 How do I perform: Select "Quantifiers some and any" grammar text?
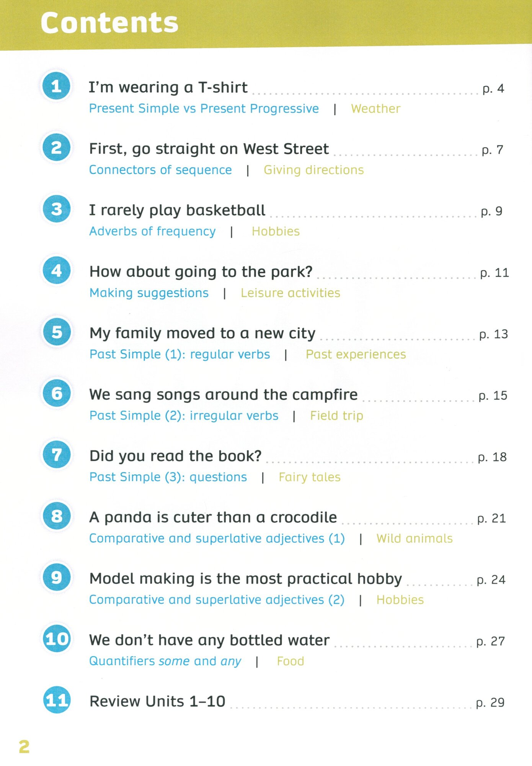tap(165, 661)
